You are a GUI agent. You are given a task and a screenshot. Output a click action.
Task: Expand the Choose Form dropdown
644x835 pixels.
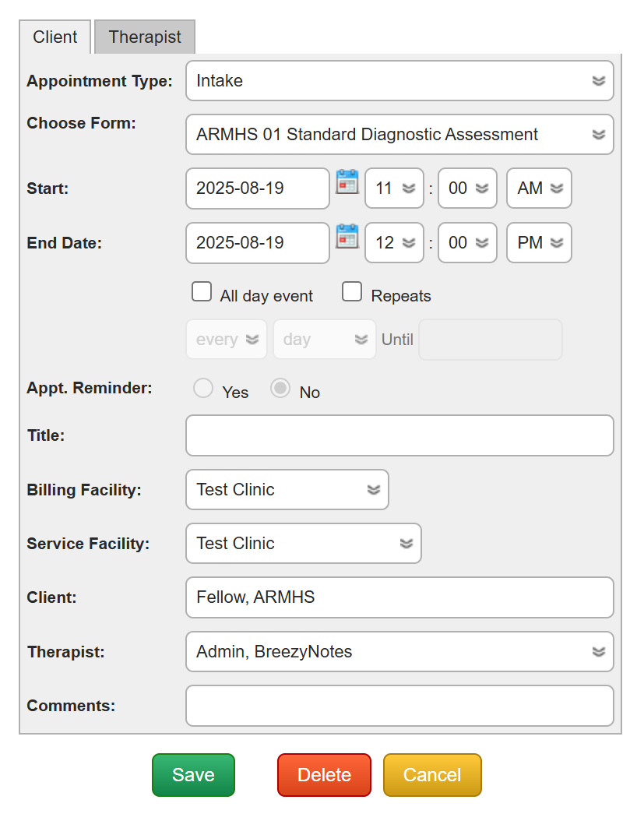point(399,135)
